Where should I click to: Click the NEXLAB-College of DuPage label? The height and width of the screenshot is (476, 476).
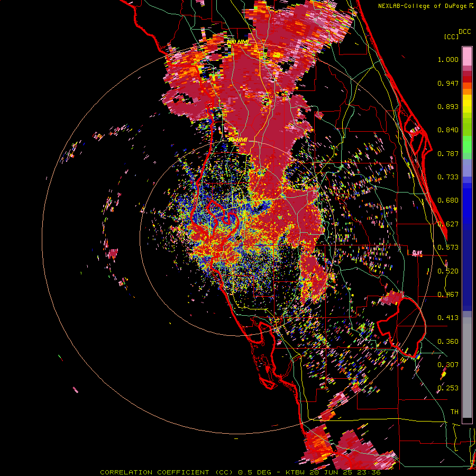pos(423,6)
